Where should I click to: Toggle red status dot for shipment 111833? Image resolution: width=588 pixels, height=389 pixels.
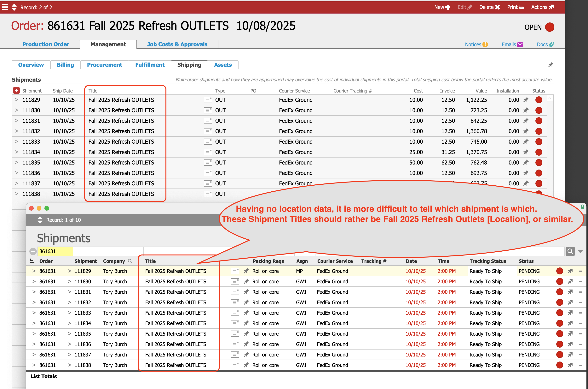[x=539, y=142]
